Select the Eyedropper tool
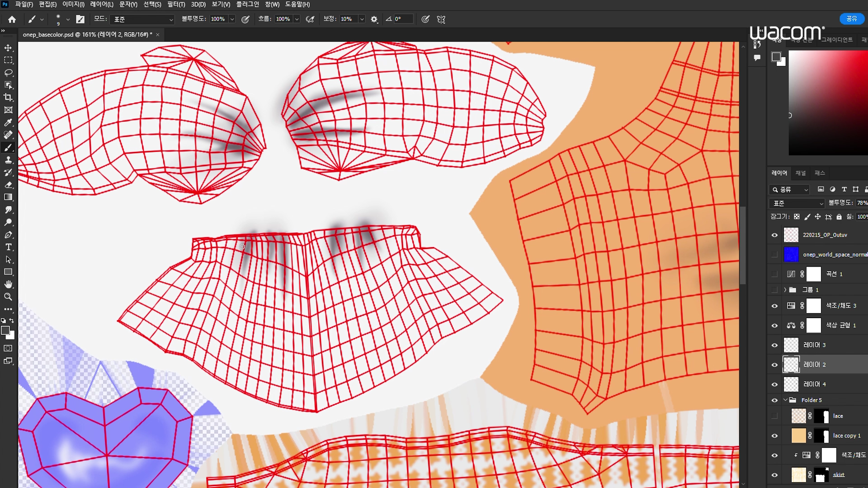The width and height of the screenshot is (868, 488). (x=8, y=122)
